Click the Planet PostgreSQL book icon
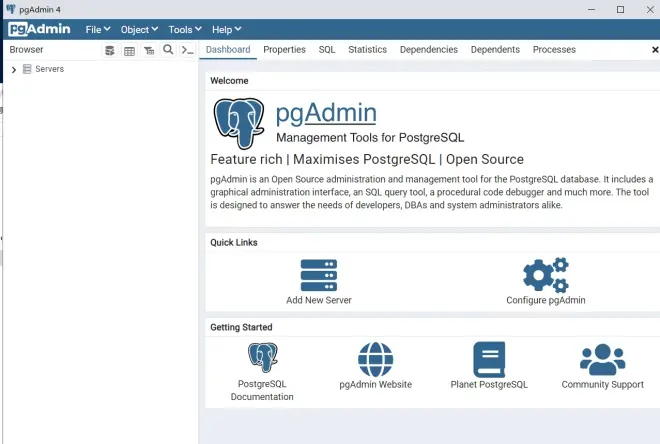Screen dimensions: 660x444 point(489,359)
